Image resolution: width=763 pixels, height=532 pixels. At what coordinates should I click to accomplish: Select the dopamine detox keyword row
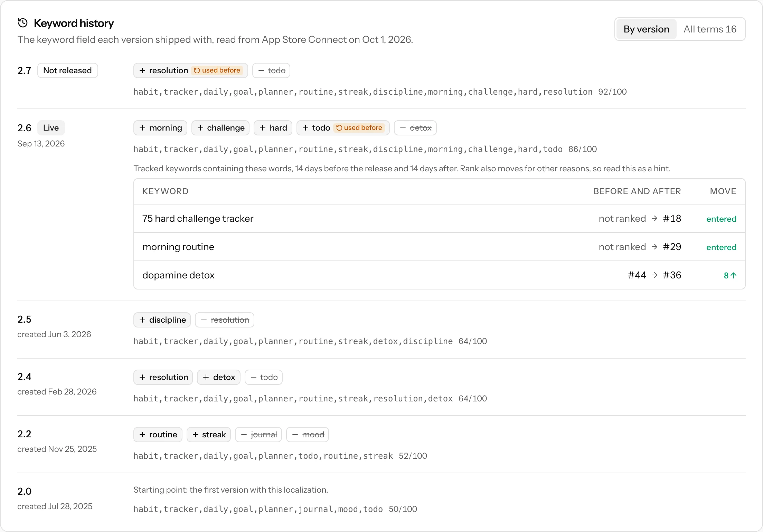[439, 275]
